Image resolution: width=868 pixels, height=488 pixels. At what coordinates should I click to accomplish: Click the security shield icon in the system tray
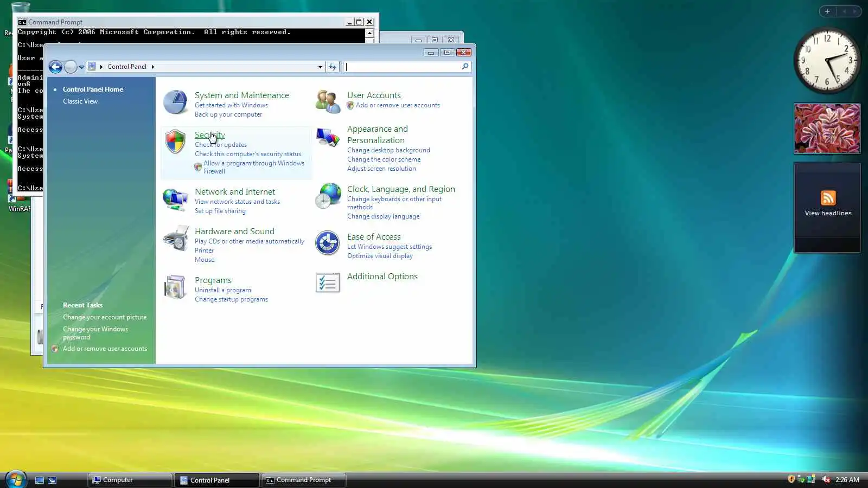click(791, 479)
